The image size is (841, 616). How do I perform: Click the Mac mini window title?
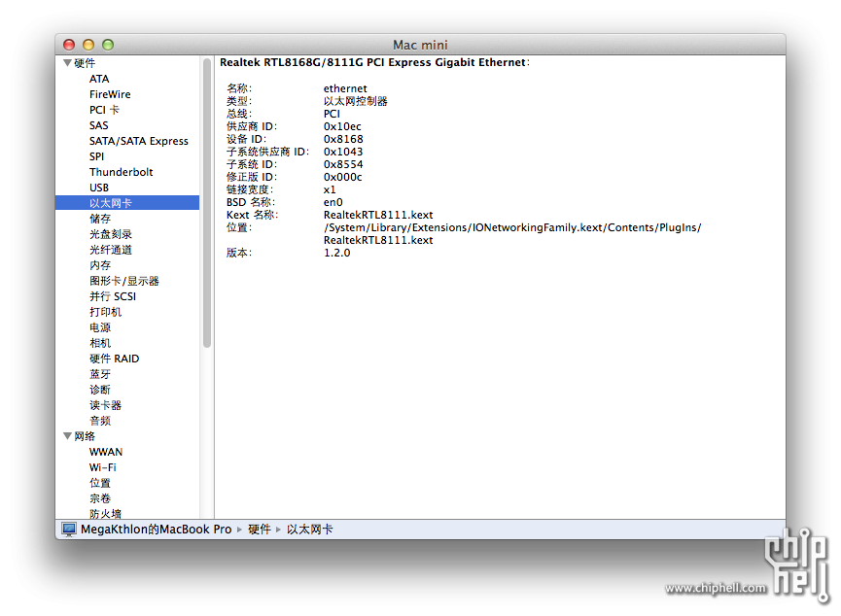point(420,45)
